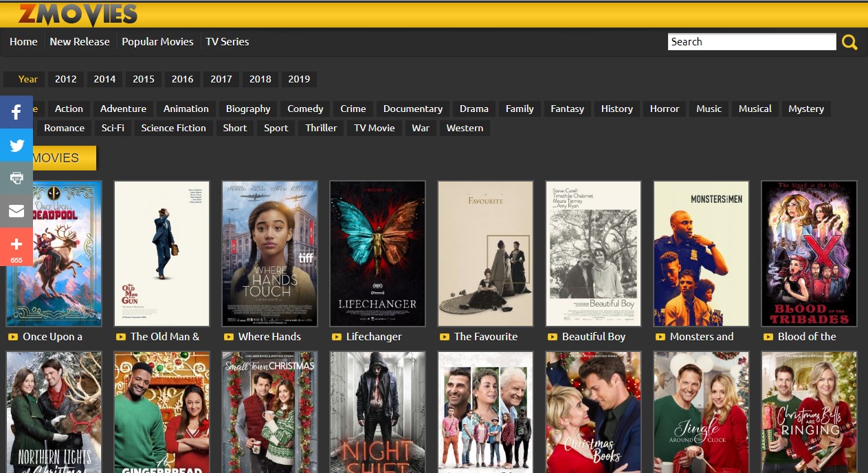Screen dimensions: 868x473
Task: Select the Crime genre
Action: coord(353,109)
